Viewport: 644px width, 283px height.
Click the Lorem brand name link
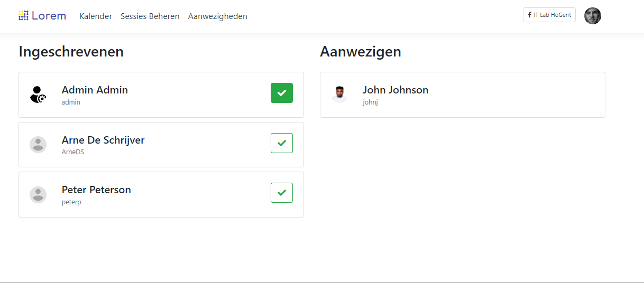[x=49, y=15]
